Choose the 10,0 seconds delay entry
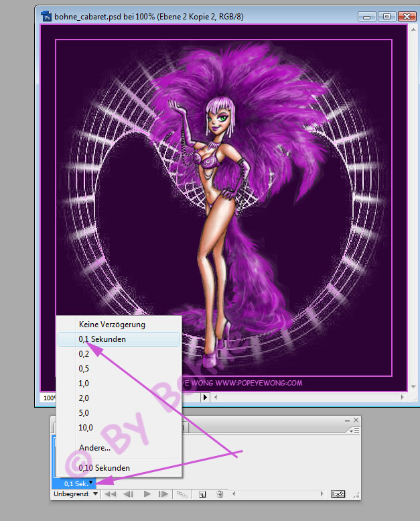 [x=84, y=427]
